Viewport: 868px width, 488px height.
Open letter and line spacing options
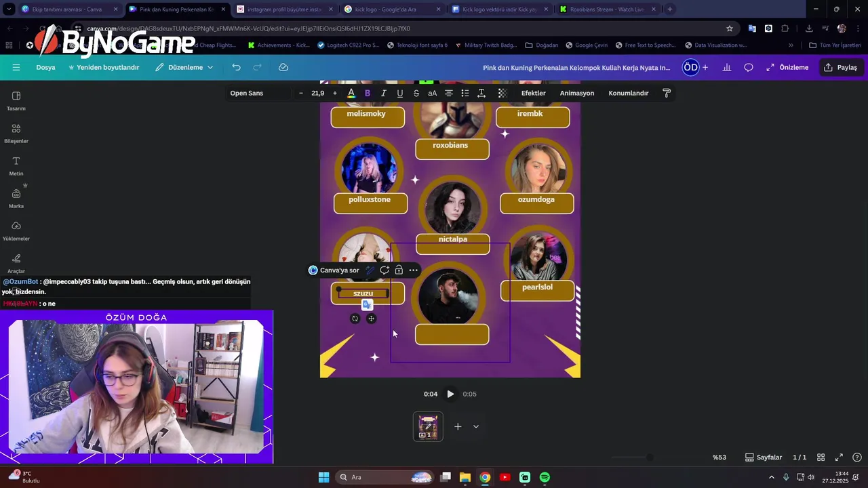[x=481, y=93]
